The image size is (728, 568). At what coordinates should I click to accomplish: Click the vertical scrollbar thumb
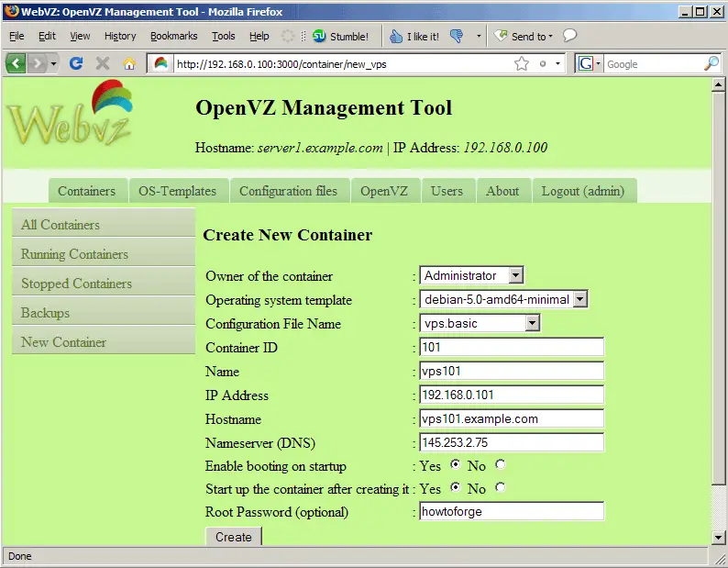click(x=718, y=288)
